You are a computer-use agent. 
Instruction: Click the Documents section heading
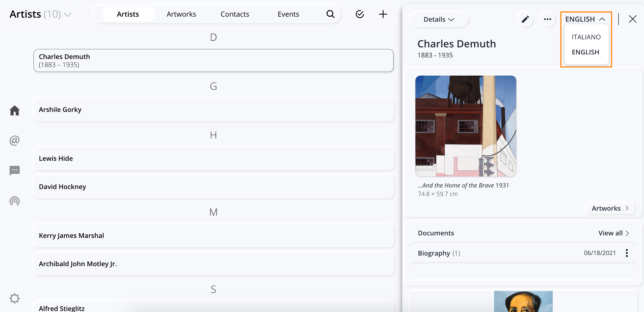tap(436, 233)
